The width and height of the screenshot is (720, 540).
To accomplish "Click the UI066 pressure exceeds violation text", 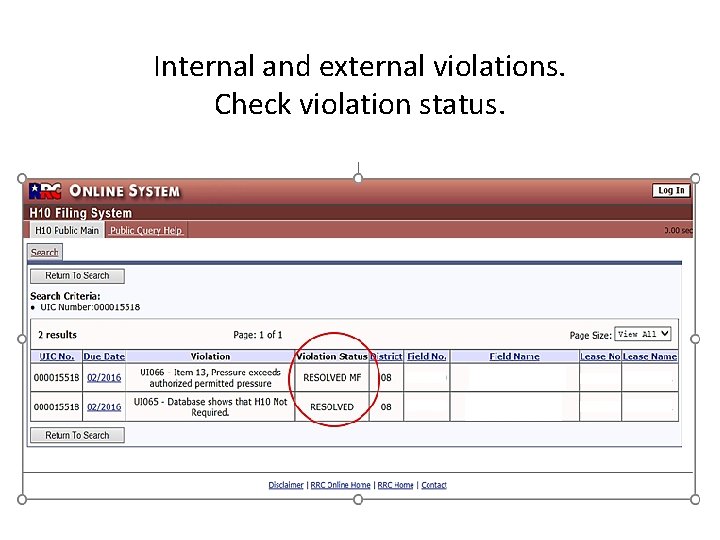I will (210, 377).
